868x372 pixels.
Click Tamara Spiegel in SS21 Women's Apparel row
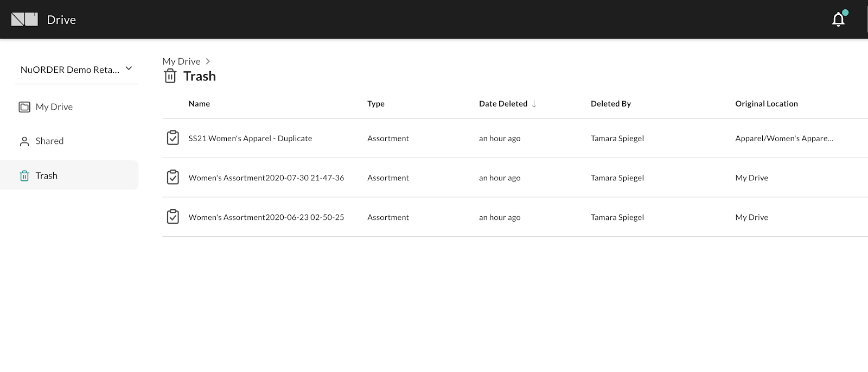pyautogui.click(x=617, y=138)
